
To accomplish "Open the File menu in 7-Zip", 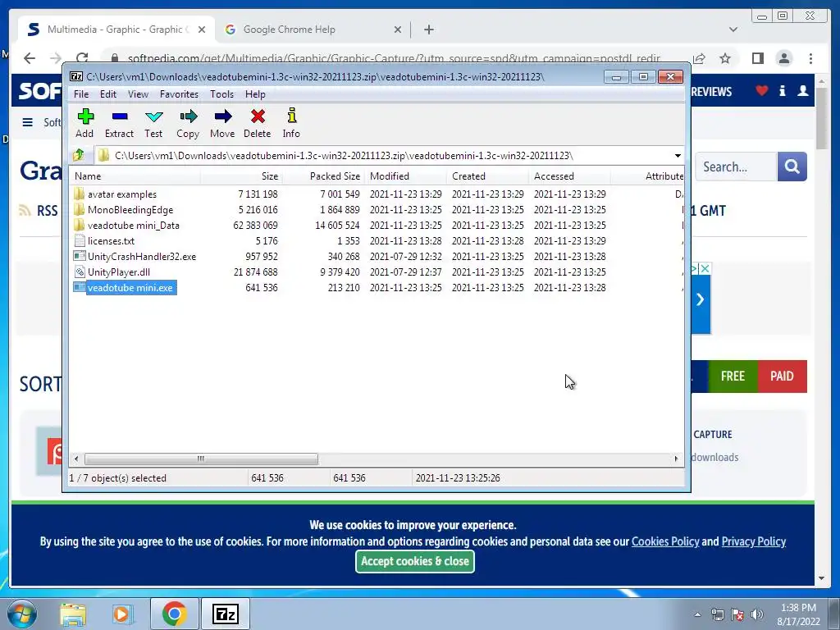I will coord(81,94).
